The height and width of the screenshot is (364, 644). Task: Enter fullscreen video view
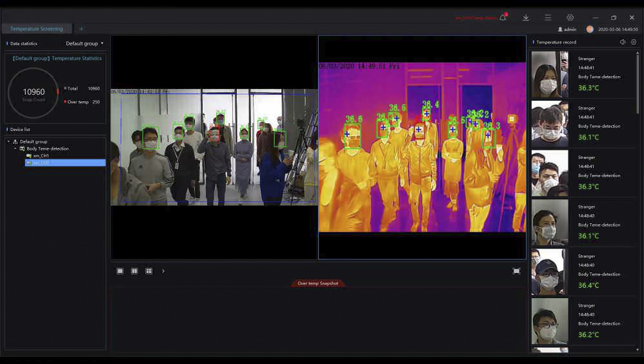516,271
